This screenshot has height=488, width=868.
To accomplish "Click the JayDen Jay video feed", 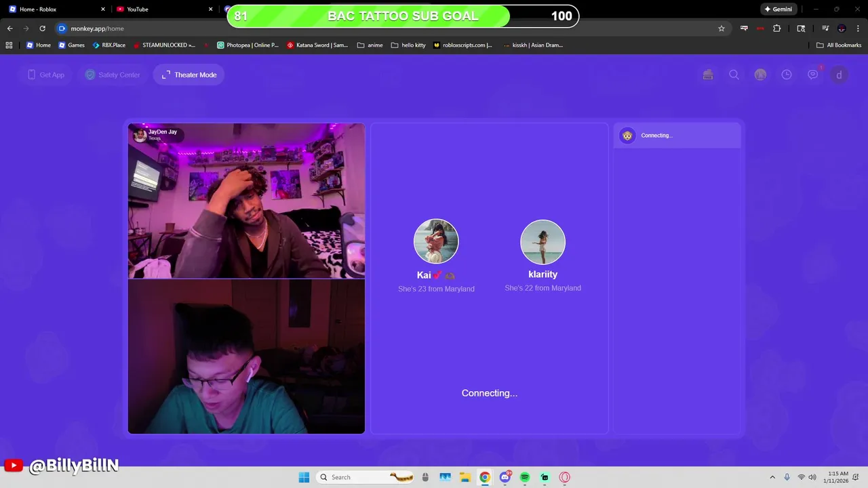I will click(246, 201).
